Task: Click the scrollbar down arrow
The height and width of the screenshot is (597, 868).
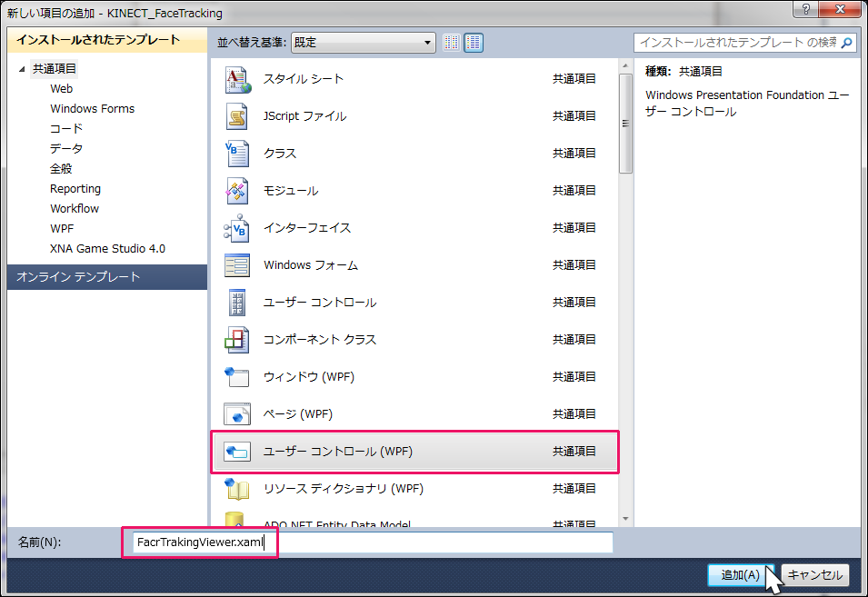Action: (x=625, y=519)
